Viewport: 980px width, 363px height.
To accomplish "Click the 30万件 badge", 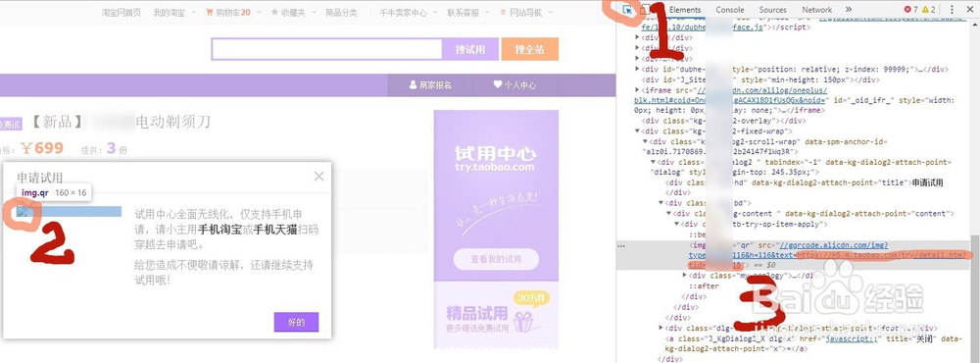I will point(530,297).
